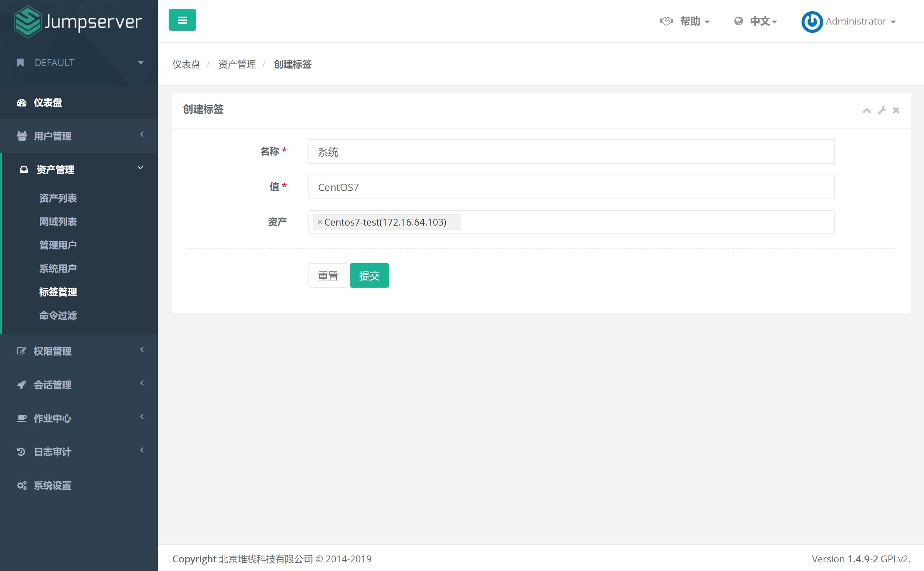Click the bookmark icon beside DEFAULT
Viewport: 924px width, 571px height.
point(20,63)
